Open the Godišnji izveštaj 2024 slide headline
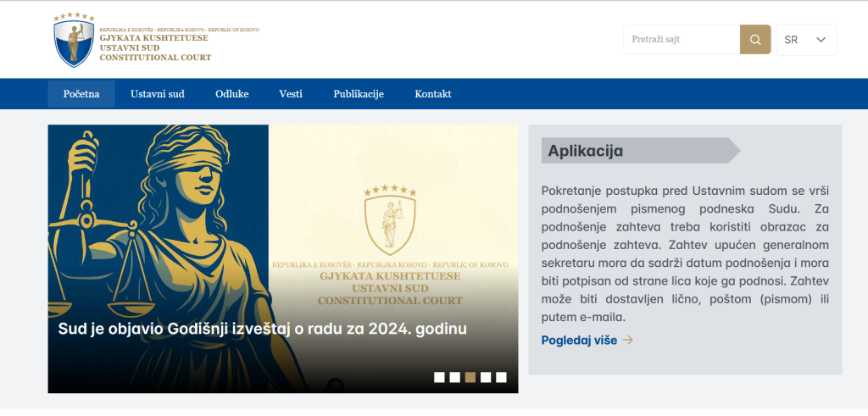868x416 pixels. coord(263,329)
